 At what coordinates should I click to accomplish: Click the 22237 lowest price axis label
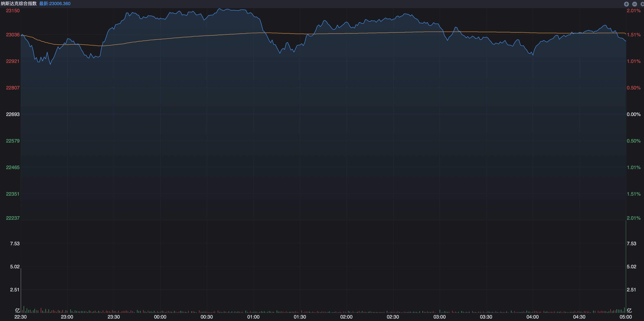pyautogui.click(x=13, y=218)
